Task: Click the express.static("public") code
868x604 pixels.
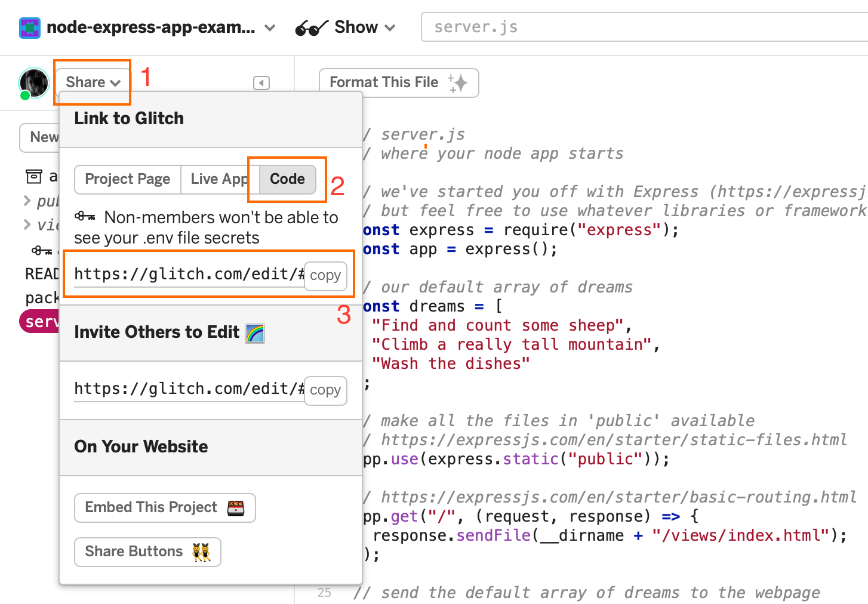Action: click(540, 459)
